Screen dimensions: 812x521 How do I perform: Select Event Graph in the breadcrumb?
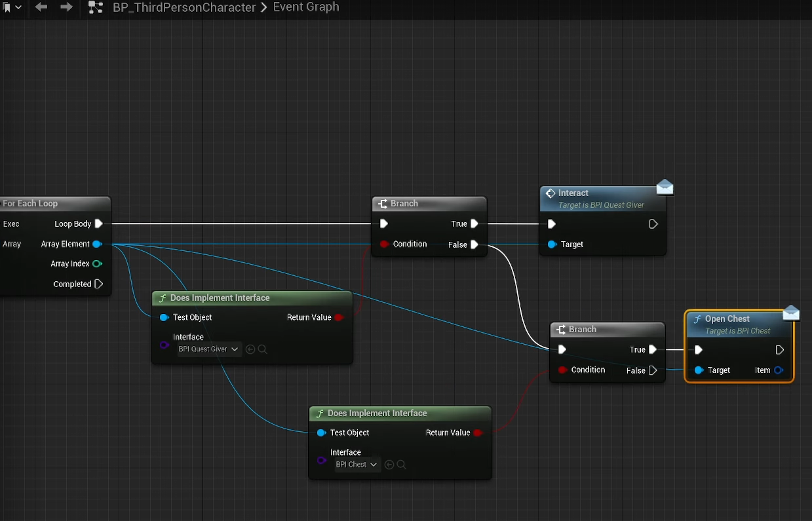coord(306,7)
